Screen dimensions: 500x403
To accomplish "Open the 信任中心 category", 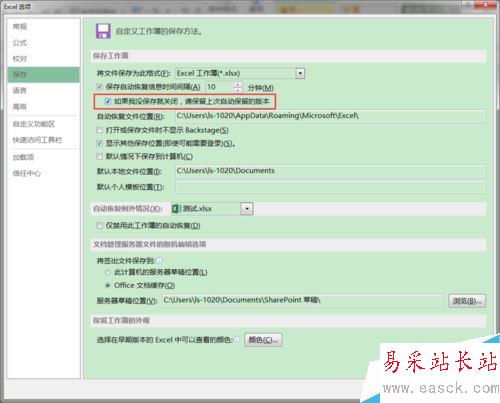I will click(x=27, y=173).
